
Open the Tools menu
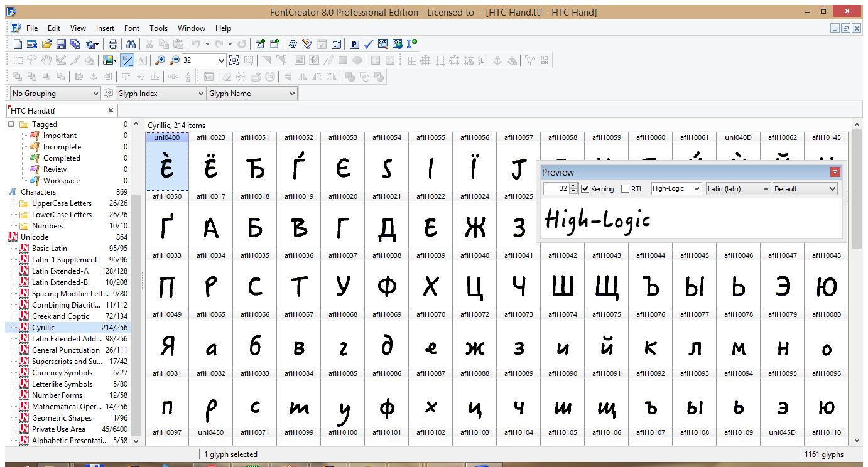click(x=158, y=28)
